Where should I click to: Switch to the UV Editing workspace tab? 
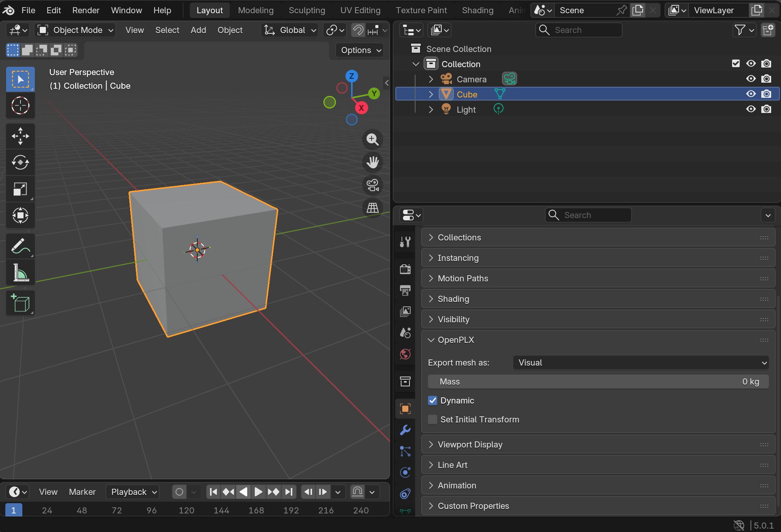pos(361,10)
